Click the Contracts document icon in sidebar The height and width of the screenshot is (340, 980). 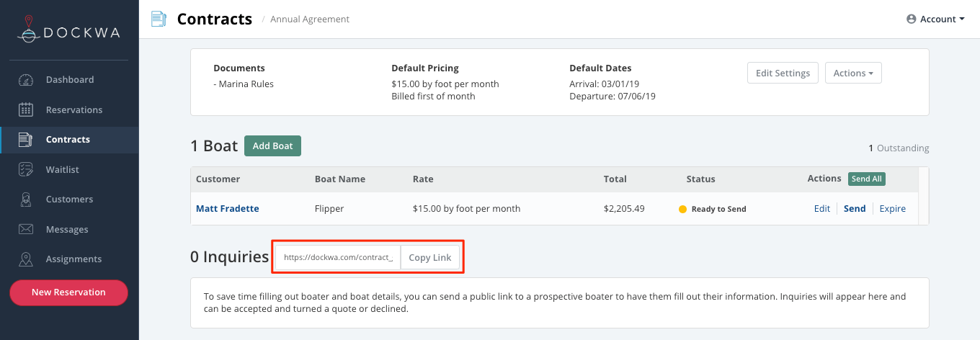(x=26, y=140)
